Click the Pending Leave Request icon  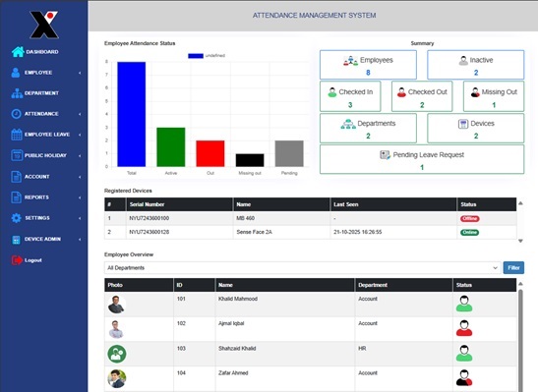[385, 155]
